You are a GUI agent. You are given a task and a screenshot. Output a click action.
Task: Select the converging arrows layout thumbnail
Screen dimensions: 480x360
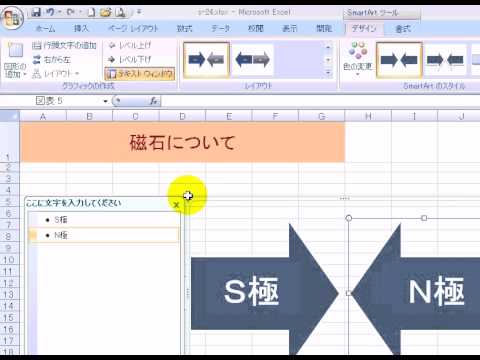pos(206,60)
